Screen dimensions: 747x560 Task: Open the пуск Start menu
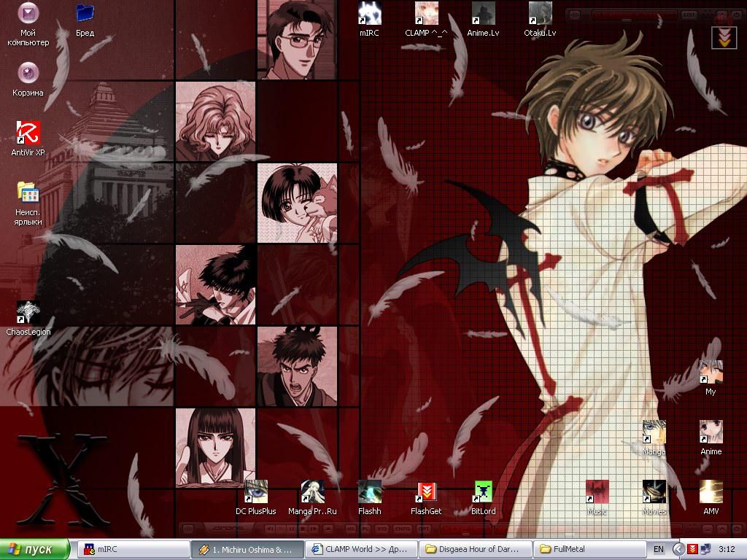point(35,549)
